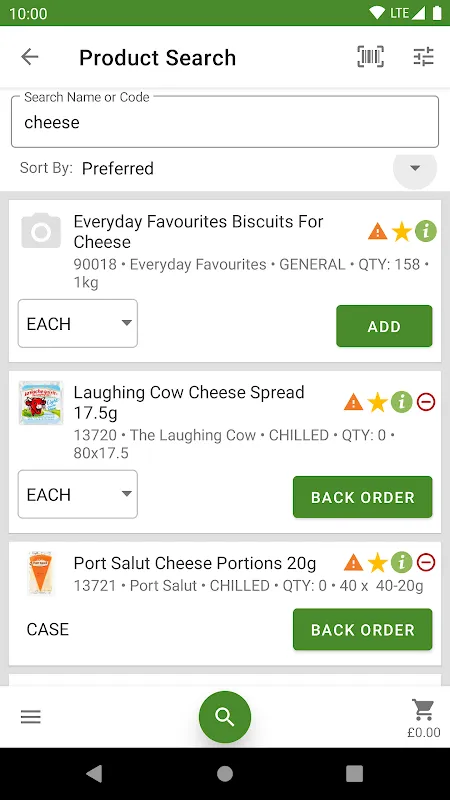The height and width of the screenshot is (800, 450).
Task: Tap the info icon for Port Salut Cheese Portions
Action: (402, 562)
